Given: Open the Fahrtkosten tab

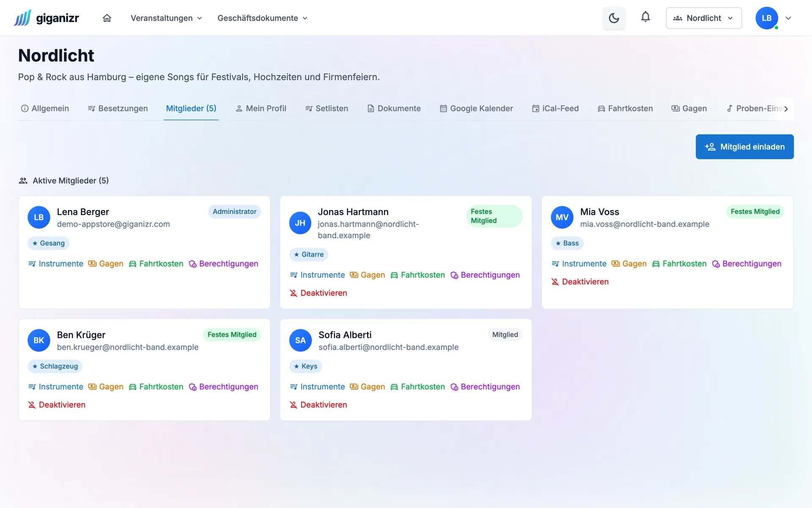Looking at the screenshot, I should click(x=625, y=108).
